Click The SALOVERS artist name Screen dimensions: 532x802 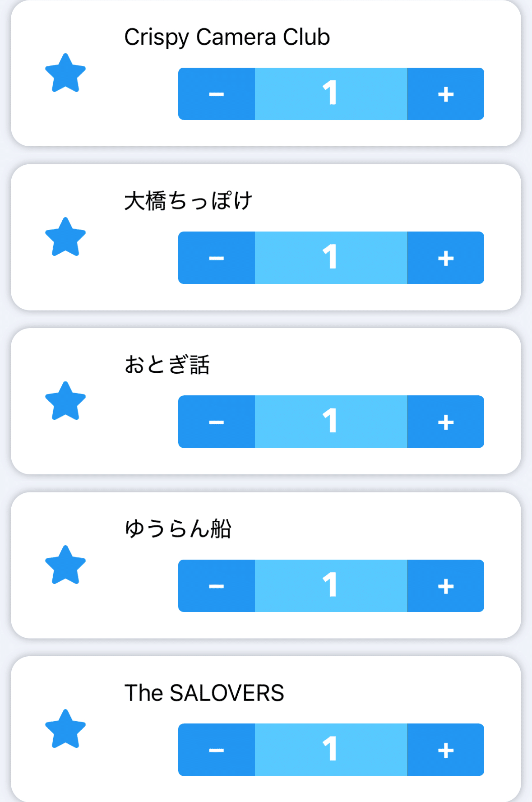(x=204, y=693)
